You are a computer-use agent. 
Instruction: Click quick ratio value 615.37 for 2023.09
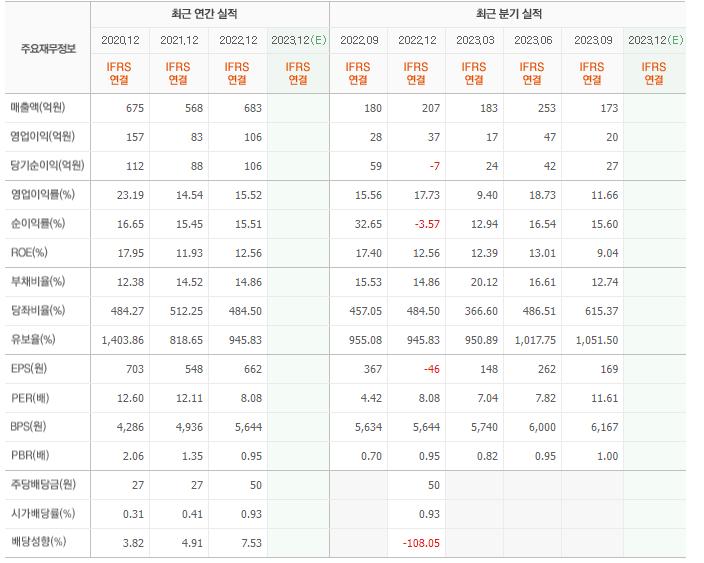(602, 311)
